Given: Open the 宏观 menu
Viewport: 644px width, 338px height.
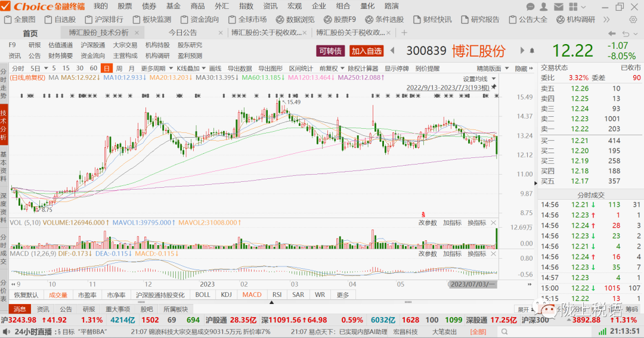Looking at the screenshot, I should point(295,6).
